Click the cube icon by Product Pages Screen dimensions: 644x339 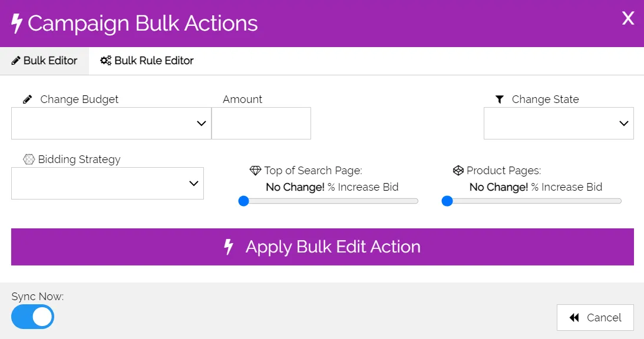458,170
